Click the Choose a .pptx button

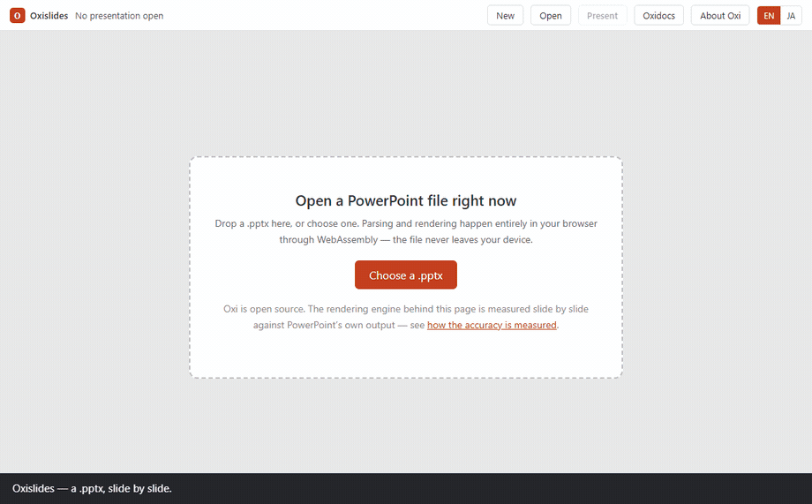click(405, 275)
